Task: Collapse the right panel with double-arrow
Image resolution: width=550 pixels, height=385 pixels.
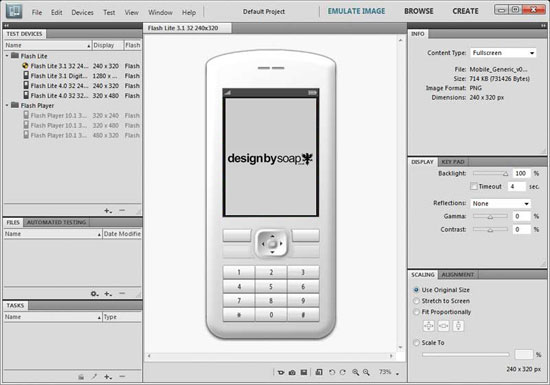Action: point(543,25)
